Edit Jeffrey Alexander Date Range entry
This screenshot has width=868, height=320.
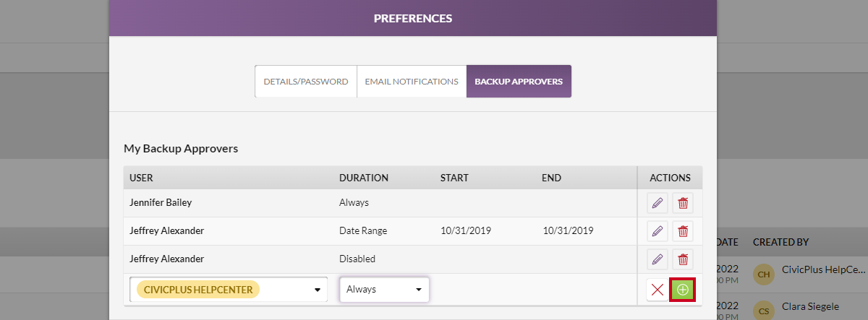[658, 231]
